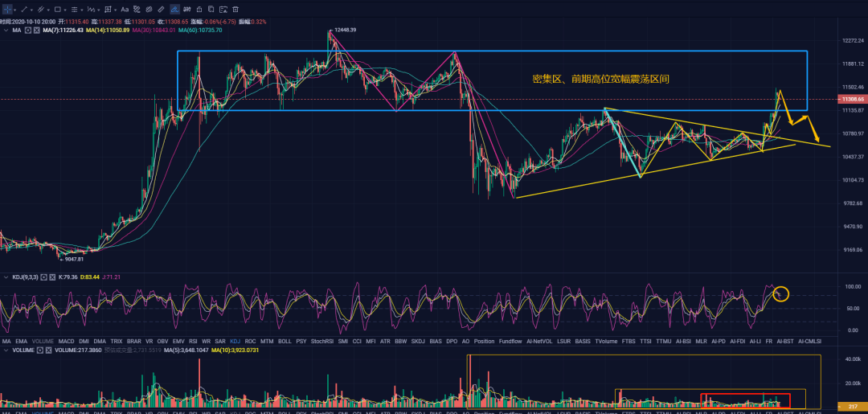Image resolution: width=868 pixels, height=414 pixels.
Task: Select BOLL tab below KDJ chart
Action: tap(285, 342)
